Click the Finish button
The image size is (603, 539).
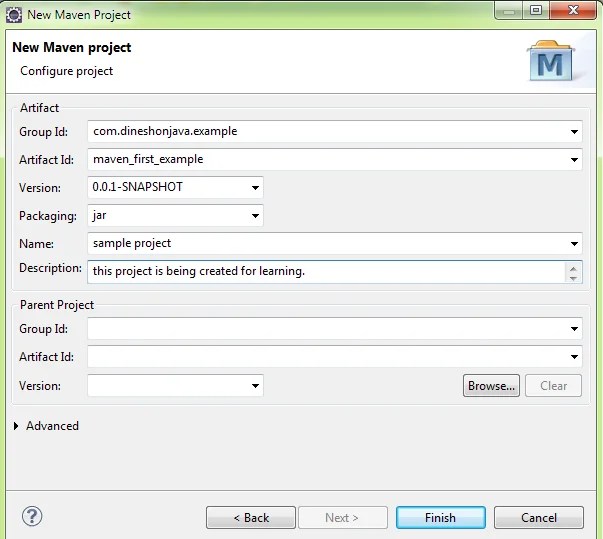point(441,517)
